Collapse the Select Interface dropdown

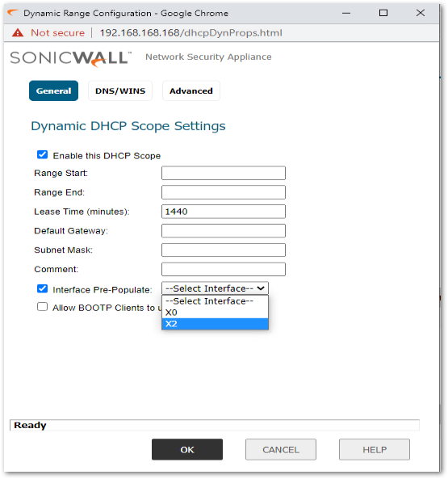tap(215, 288)
